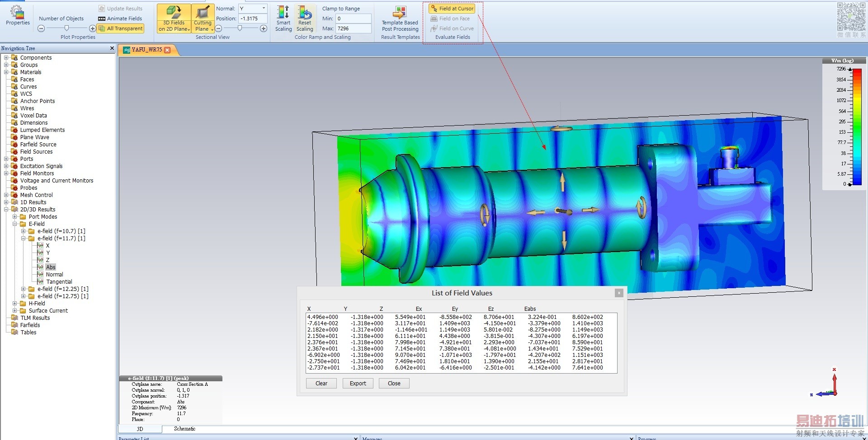
Task: Select the Faces tree item
Action: tap(27, 80)
